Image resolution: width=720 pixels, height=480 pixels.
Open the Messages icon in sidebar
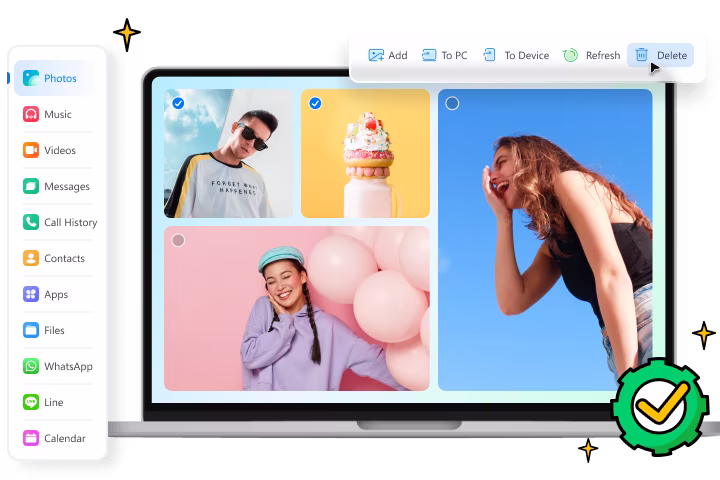pos(31,186)
